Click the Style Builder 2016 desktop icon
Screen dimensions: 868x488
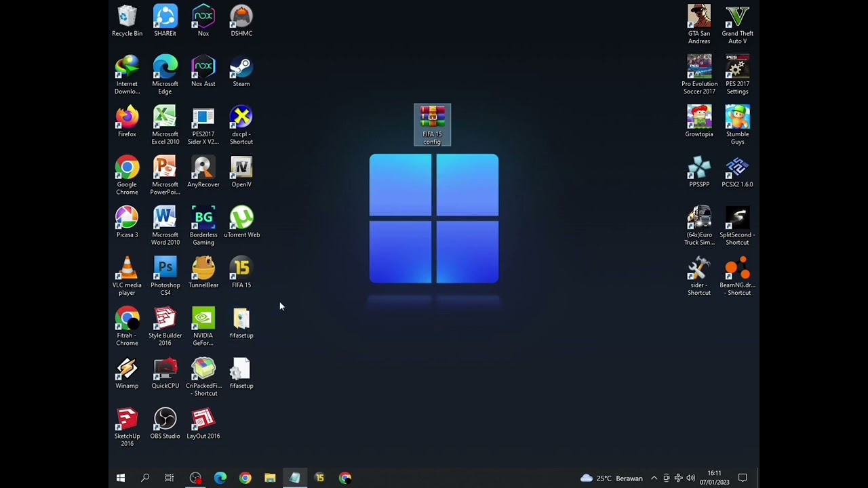click(x=165, y=326)
